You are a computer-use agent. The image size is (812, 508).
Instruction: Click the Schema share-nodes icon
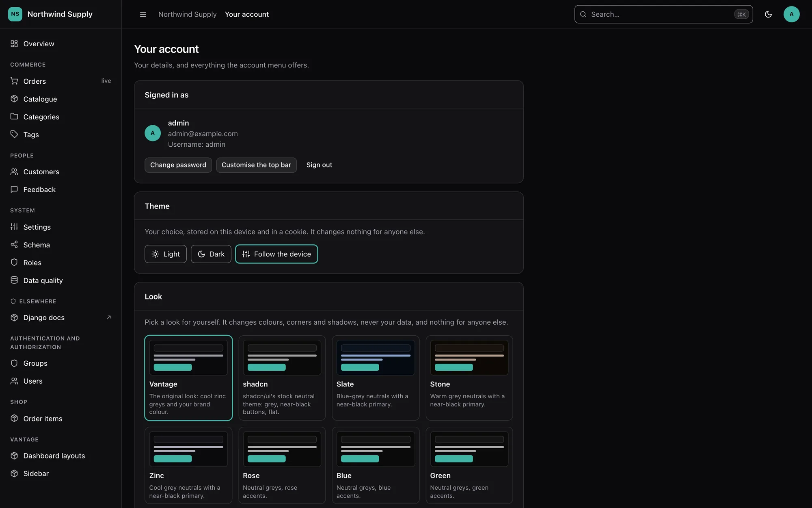click(x=14, y=245)
